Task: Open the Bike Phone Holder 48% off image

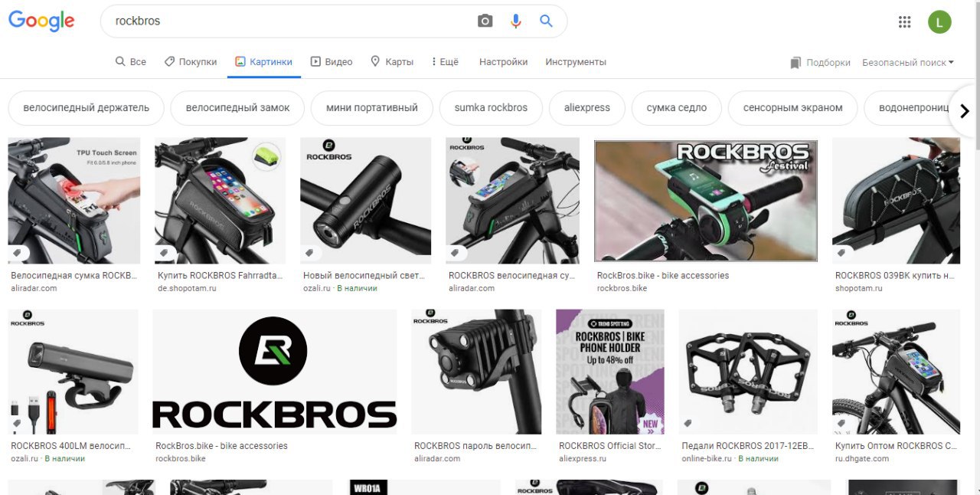Action: 610,372
